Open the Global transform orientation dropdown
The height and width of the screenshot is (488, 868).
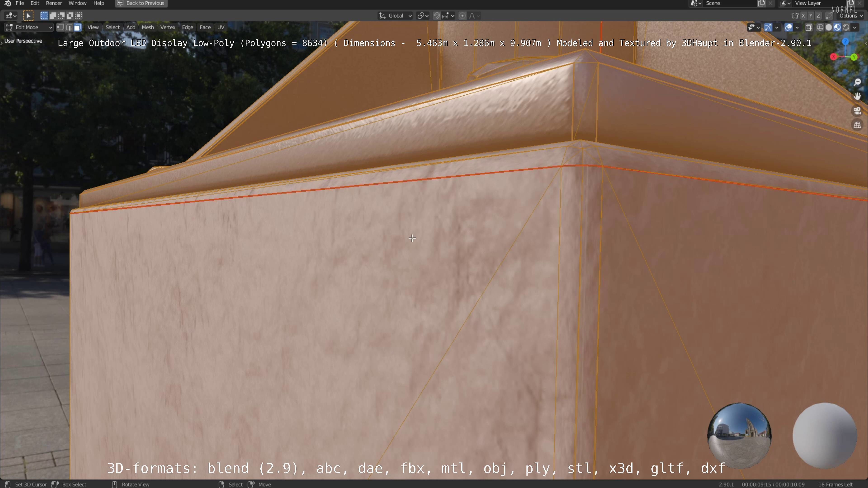(x=395, y=16)
